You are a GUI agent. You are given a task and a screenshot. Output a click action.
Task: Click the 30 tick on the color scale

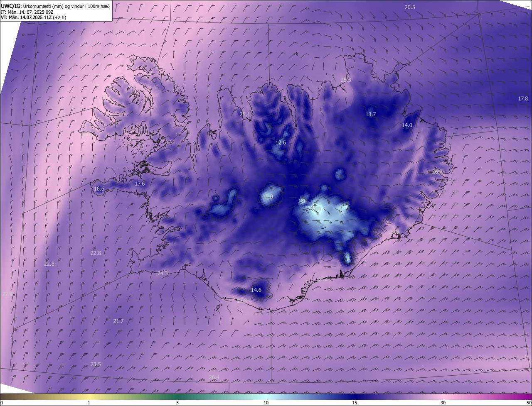click(x=443, y=403)
